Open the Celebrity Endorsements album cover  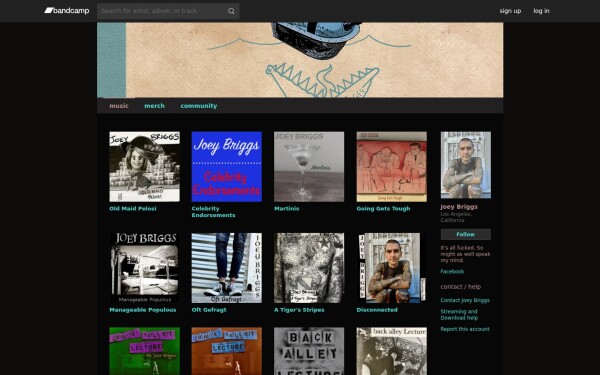point(227,166)
